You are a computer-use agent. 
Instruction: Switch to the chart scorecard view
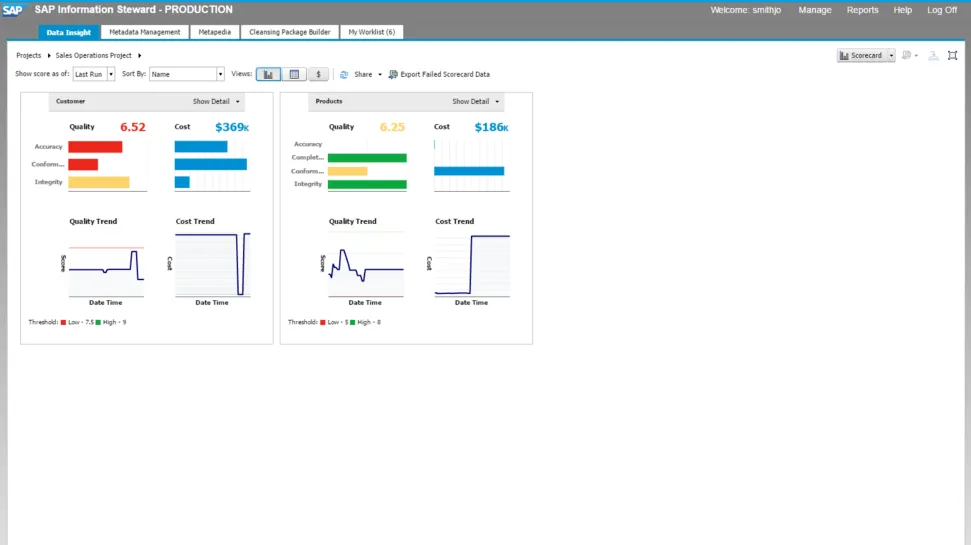coord(268,74)
